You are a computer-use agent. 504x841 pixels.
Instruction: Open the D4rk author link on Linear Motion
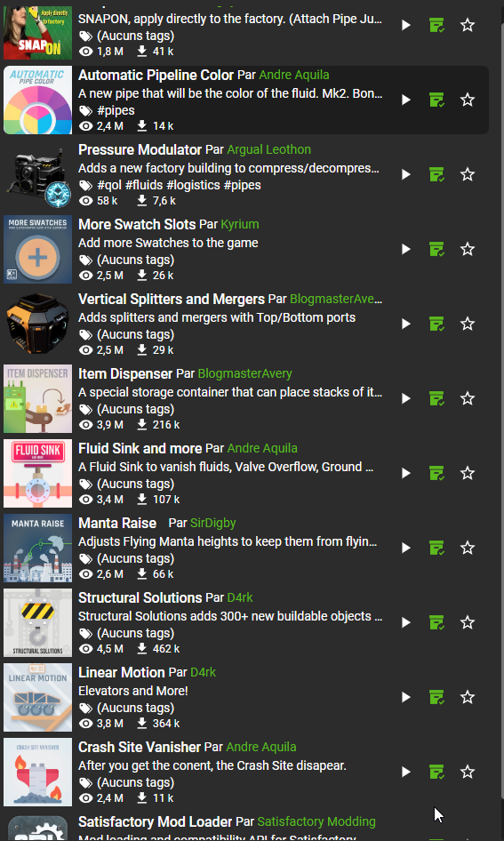(x=204, y=673)
